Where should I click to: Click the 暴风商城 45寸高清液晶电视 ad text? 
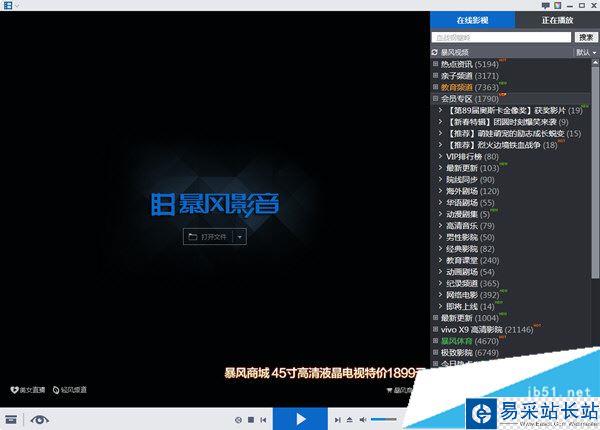point(324,373)
